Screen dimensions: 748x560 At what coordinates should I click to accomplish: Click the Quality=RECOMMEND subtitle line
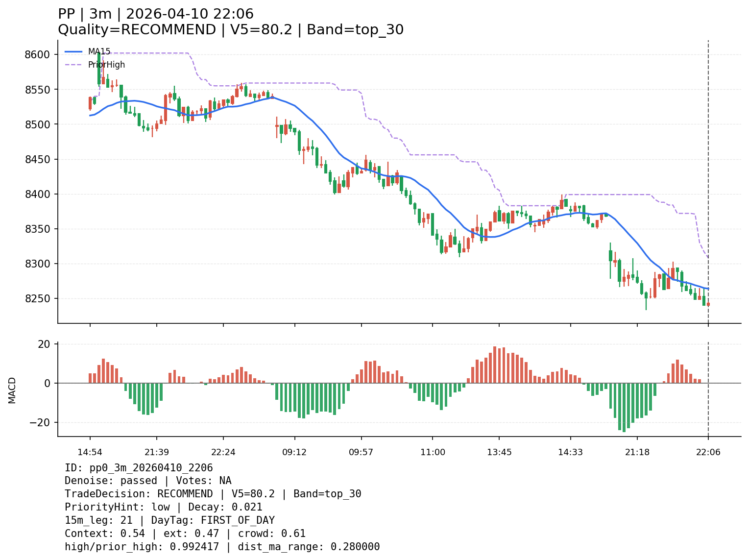(230, 30)
